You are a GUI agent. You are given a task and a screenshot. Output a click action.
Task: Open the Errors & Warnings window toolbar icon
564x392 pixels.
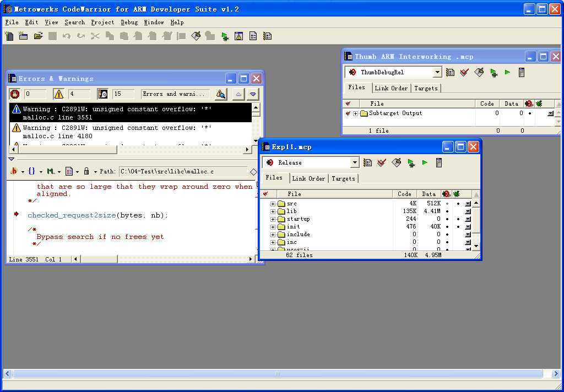pyautogui.click(x=239, y=36)
